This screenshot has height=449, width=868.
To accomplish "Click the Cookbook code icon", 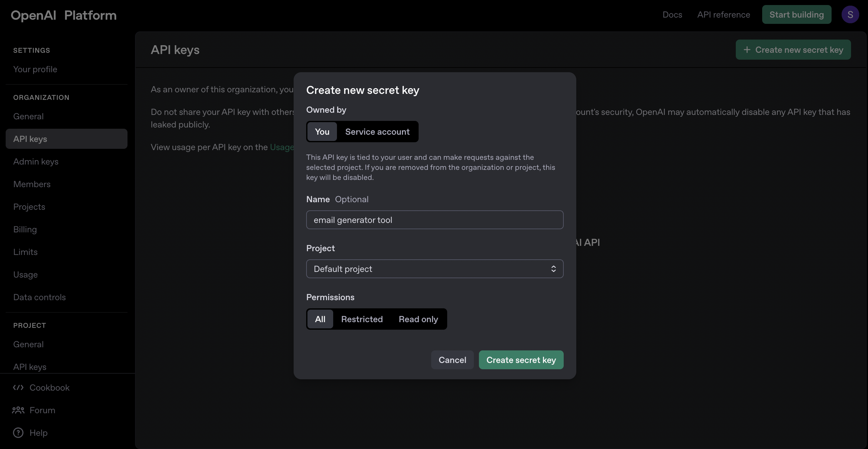I will pos(18,388).
